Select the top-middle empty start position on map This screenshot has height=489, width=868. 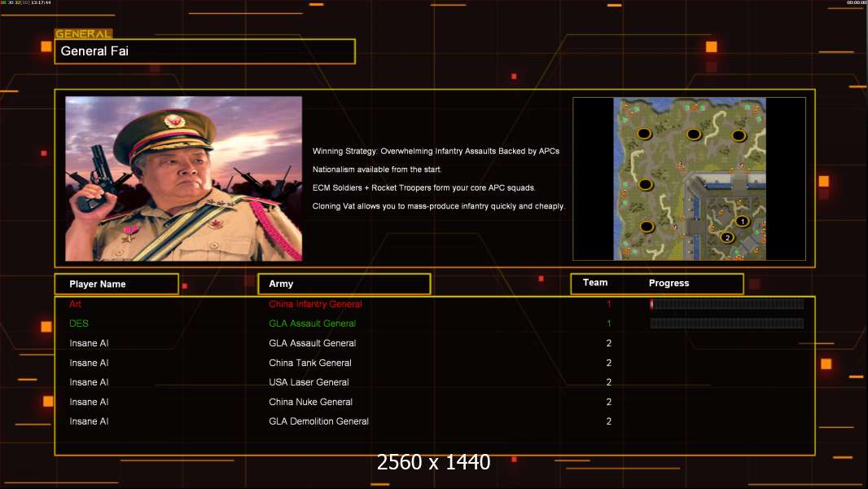click(x=693, y=134)
